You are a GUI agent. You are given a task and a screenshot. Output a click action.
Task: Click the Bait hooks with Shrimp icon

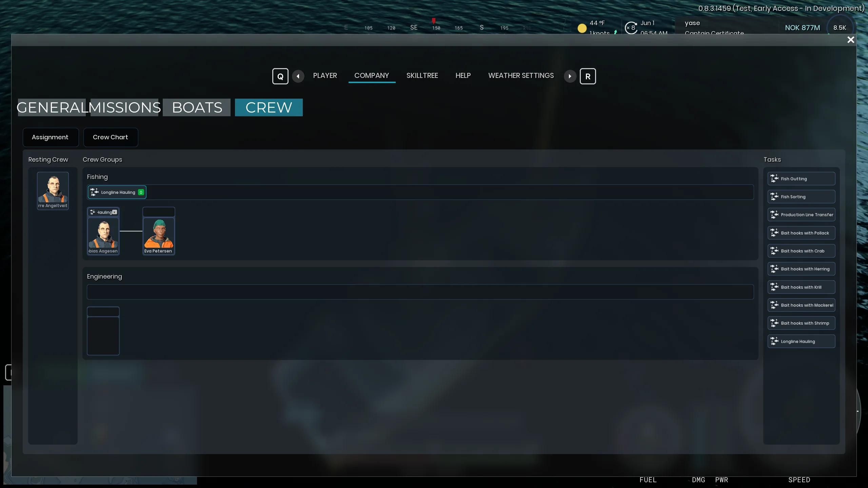774,323
